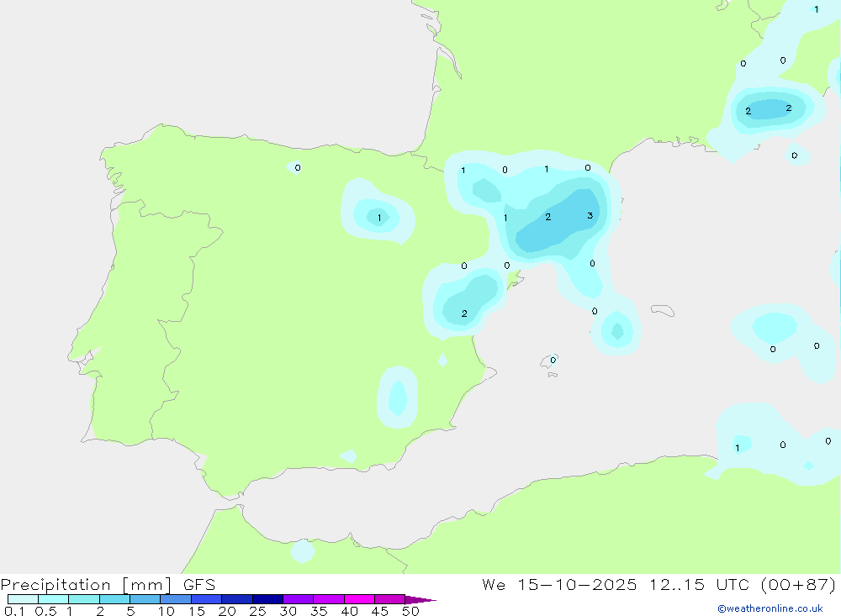Select the magenta swatch between 40 and 45

(359, 599)
